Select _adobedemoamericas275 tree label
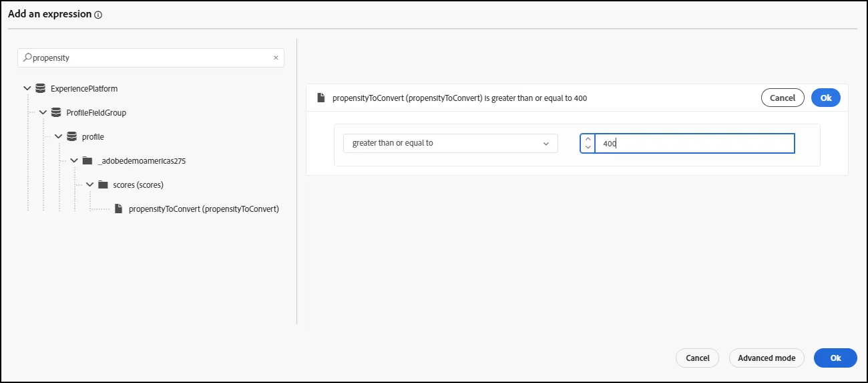The image size is (868, 383). coord(142,161)
